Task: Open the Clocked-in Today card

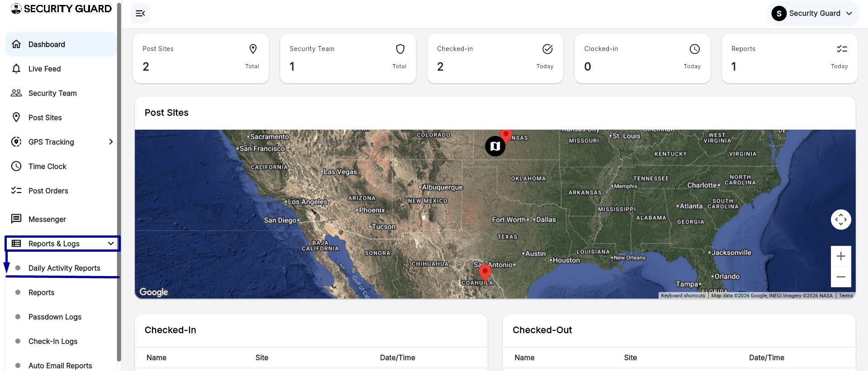Action: coord(642,58)
